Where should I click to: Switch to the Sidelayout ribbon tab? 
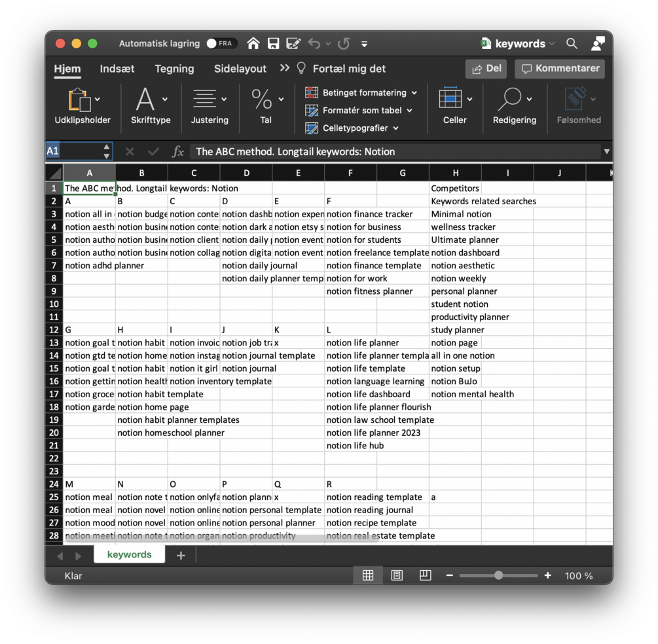click(x=240, y=69)
